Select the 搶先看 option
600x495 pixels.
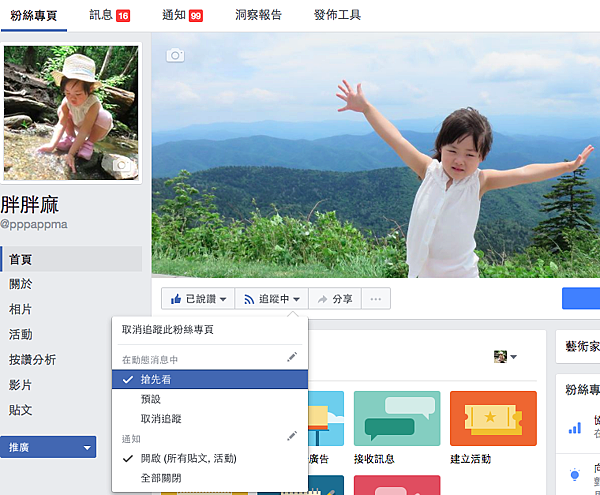[210, 379]
